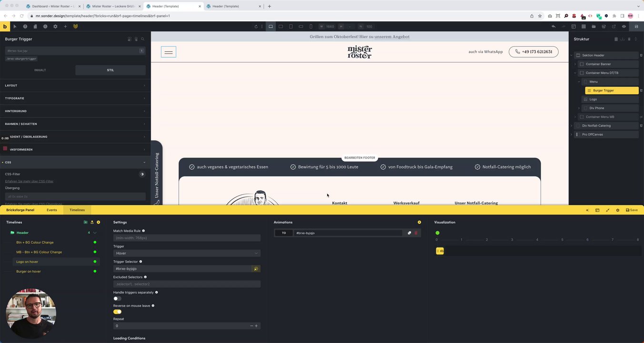Open Bricks settings gear in top toolbar

[55, 27]
